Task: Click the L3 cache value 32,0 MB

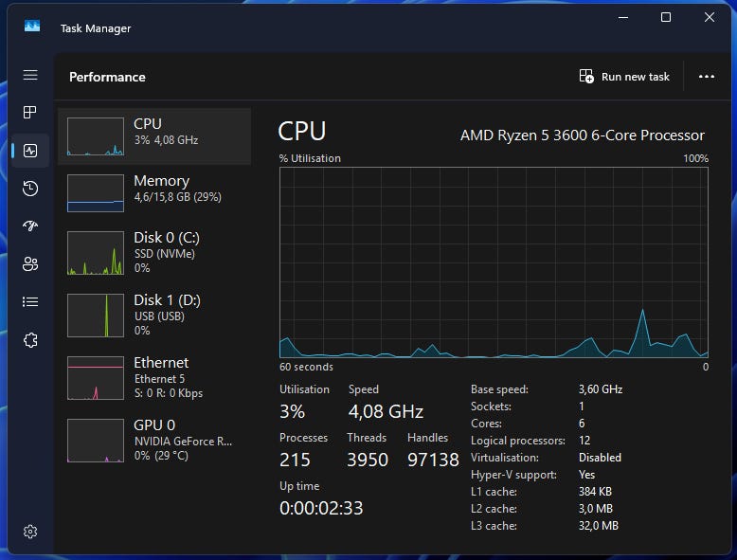Action: pos(599,526)
